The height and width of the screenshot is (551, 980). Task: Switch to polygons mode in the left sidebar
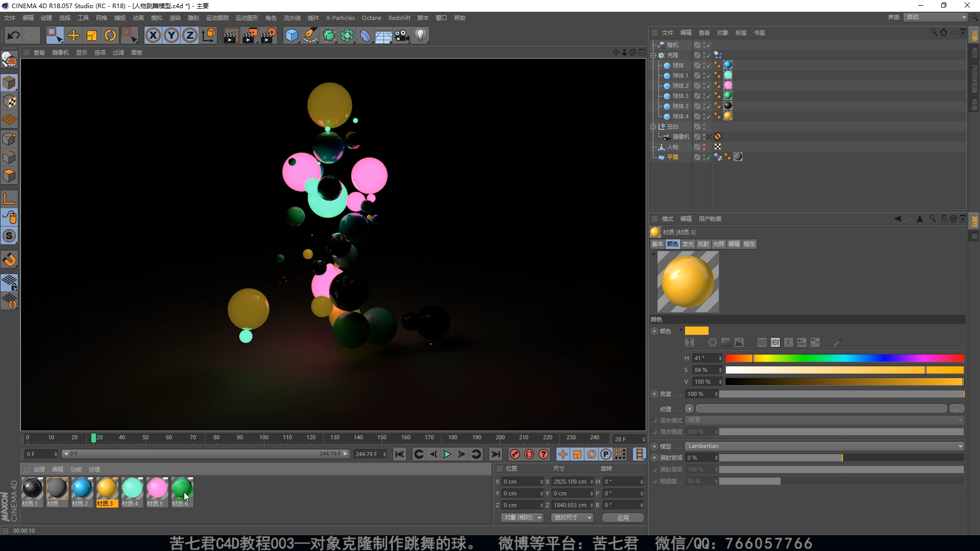[x=9, y=176]
